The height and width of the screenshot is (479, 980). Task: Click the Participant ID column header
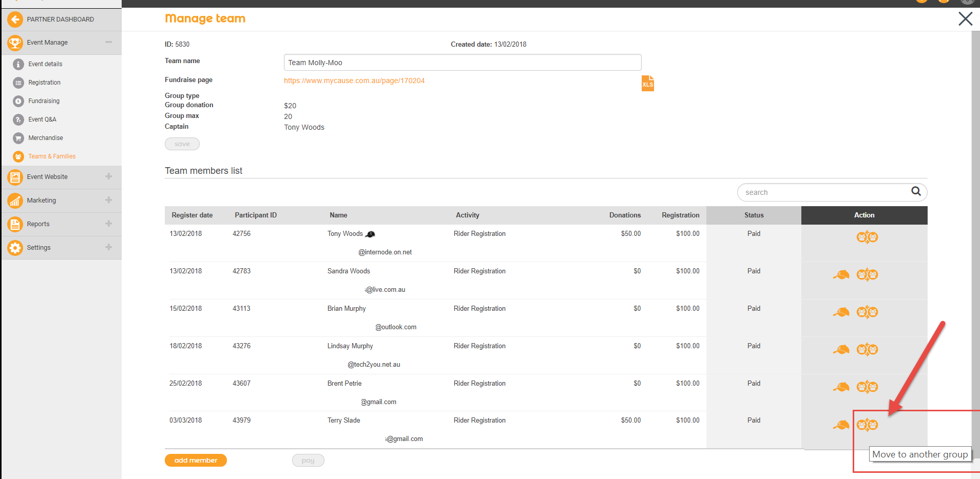[x=256, y=215]
